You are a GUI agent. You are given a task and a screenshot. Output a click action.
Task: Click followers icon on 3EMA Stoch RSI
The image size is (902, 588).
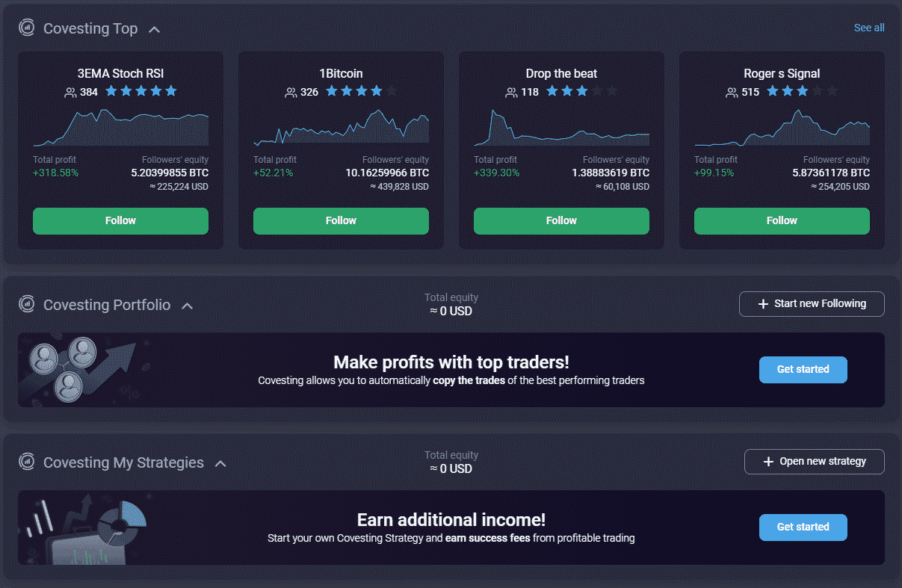point(70,92)
